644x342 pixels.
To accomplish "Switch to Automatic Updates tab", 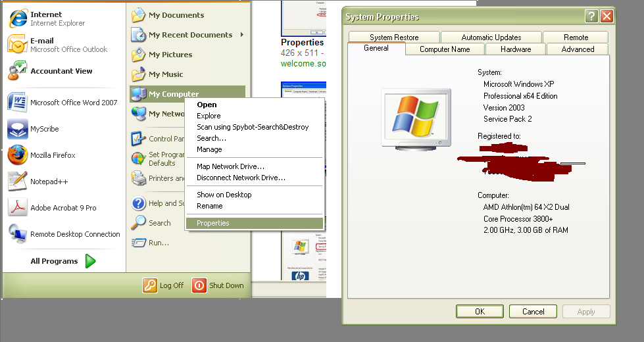I will (491, 37).
